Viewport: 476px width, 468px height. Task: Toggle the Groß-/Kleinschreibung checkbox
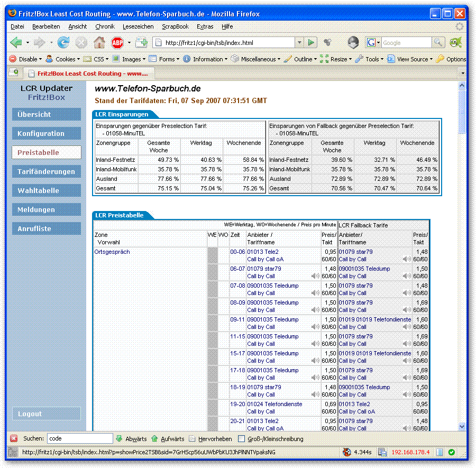click(x=241, y=438)
